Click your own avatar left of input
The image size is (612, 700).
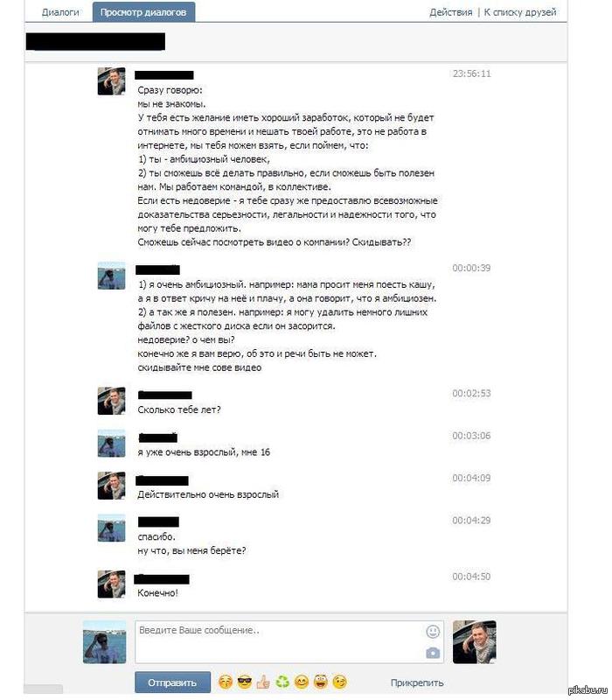point(104,641)
